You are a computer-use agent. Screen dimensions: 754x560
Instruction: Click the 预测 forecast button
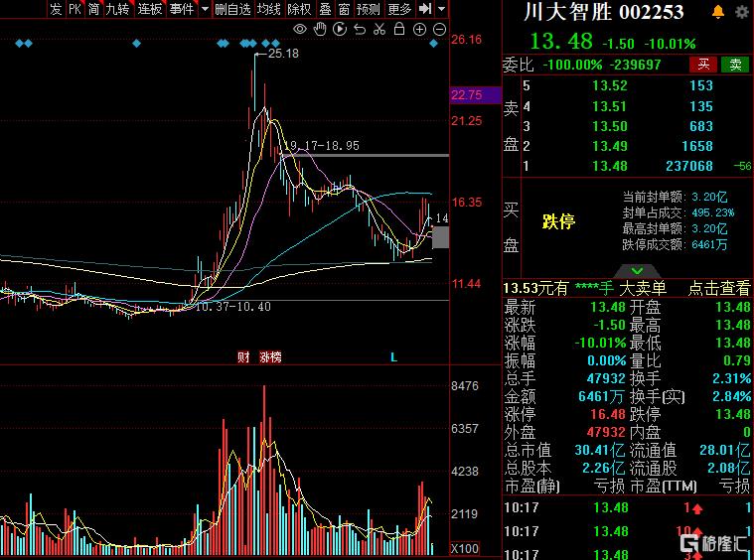368,9
